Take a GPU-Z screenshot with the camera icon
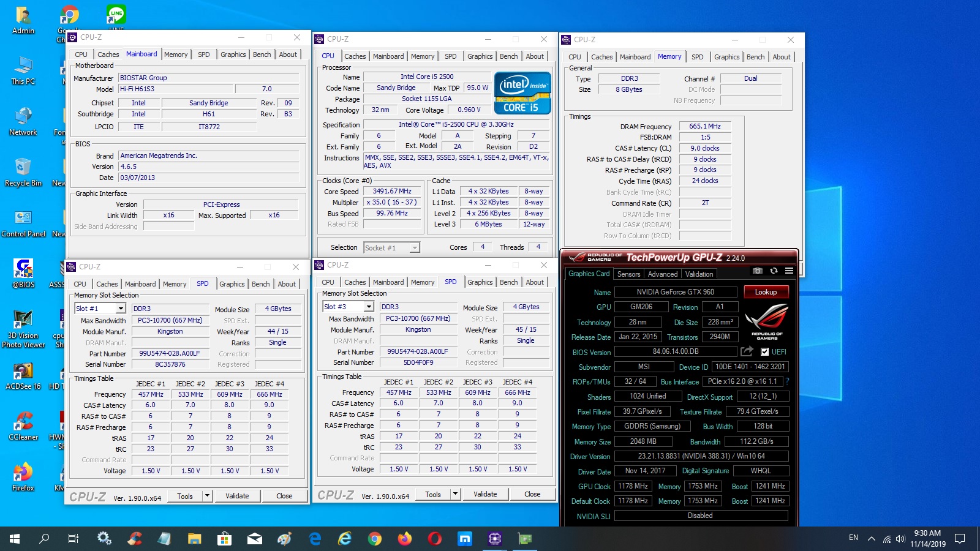 (758, 271)
